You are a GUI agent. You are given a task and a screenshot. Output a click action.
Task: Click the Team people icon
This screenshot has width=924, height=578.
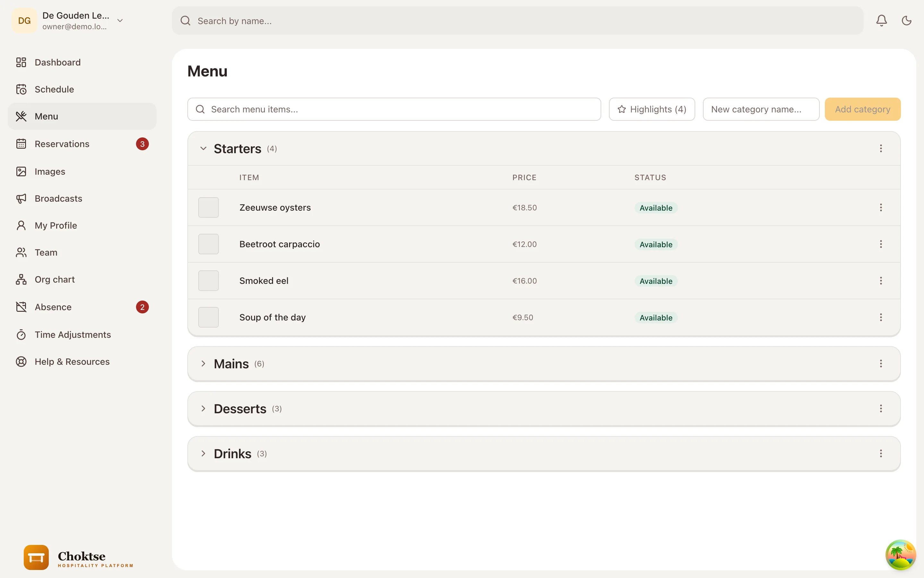point(21,252)
